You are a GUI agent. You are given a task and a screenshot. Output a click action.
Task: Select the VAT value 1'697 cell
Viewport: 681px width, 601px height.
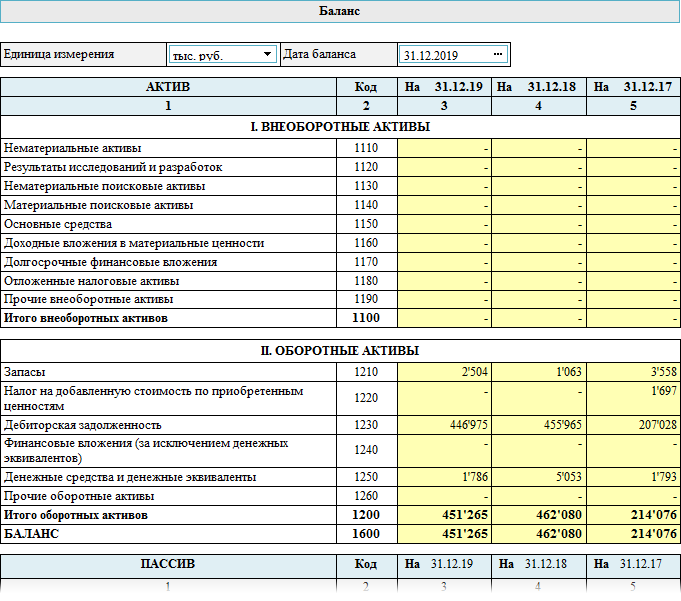tap(634, 398)
